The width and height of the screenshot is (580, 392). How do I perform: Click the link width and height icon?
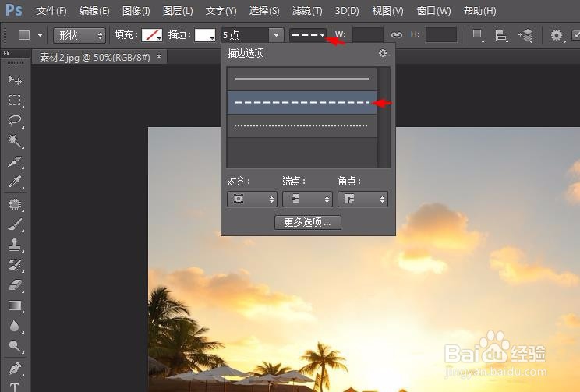[x=397, y=35]
